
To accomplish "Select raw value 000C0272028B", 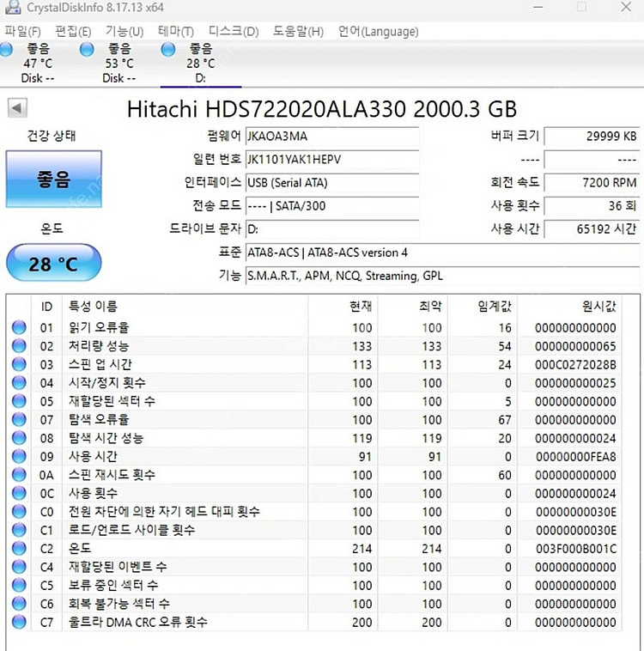I will tap(575, 364).
